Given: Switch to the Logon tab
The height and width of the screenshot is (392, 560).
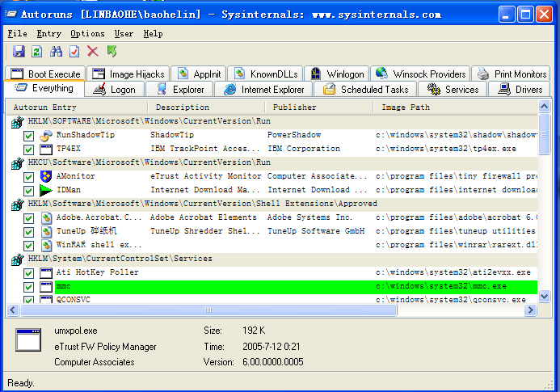Looking at the screenshot, I should pyautogui.click(x=115, y=90).
